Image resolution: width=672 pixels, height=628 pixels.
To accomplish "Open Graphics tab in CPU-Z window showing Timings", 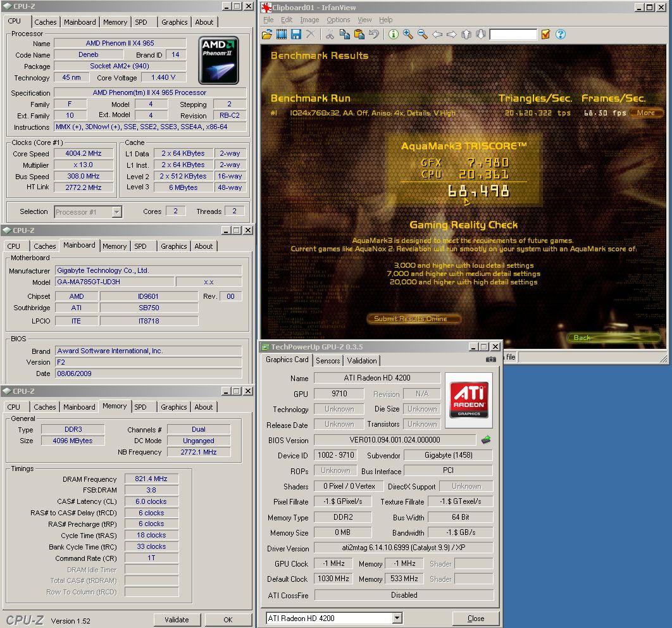I will tap(174, 407).
